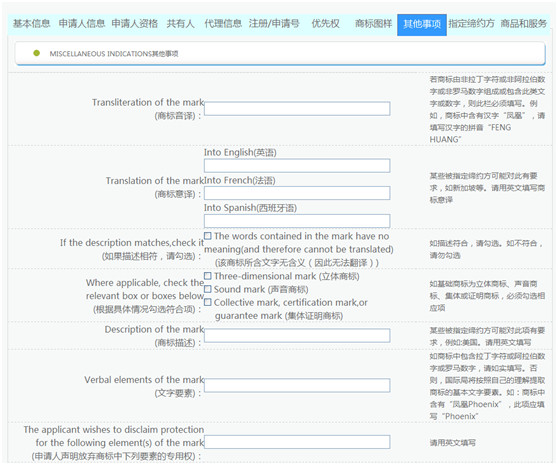Click the Into English translation field
Image resolution: width=558 pixels, height=465 pixels.
297,165
